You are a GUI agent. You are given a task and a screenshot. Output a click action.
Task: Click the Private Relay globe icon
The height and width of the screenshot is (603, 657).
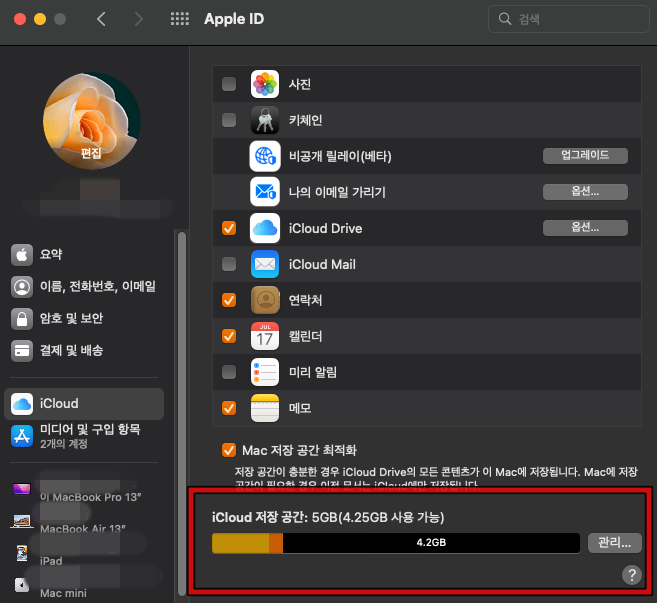point(265,156)
